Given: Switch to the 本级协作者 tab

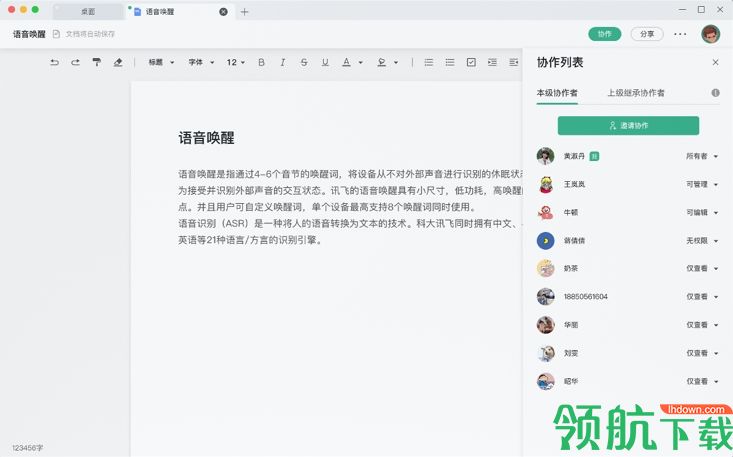Looking at the screenshot, I should (x=557, y=93).
